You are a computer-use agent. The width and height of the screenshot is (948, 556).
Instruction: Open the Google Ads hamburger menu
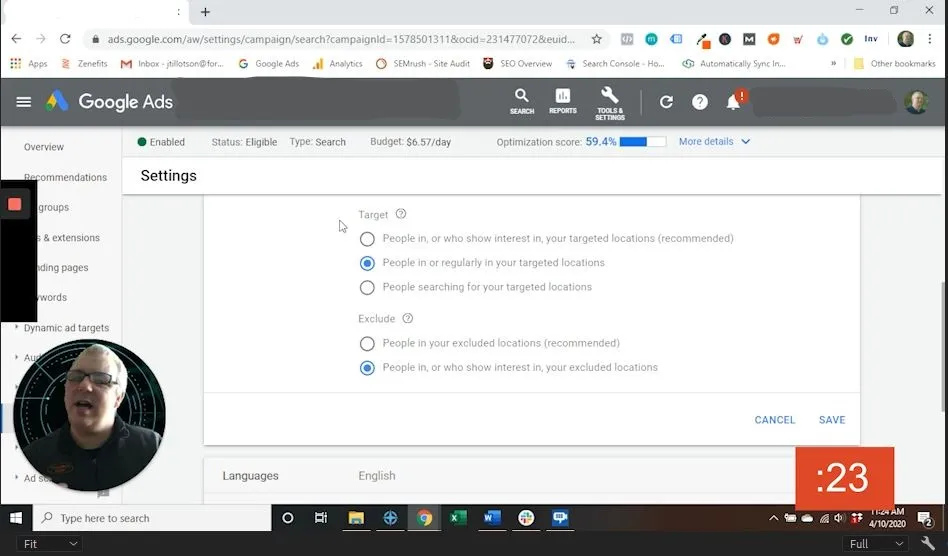click(24, 102)
